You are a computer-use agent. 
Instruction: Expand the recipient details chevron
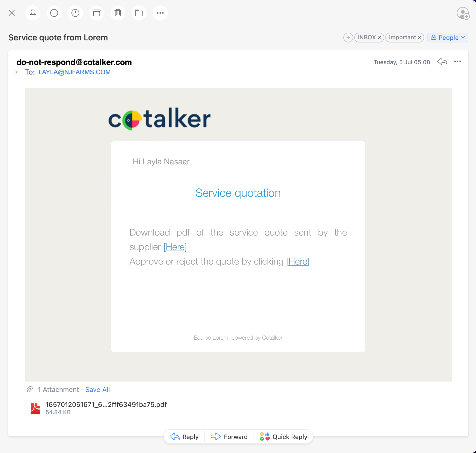17,72
